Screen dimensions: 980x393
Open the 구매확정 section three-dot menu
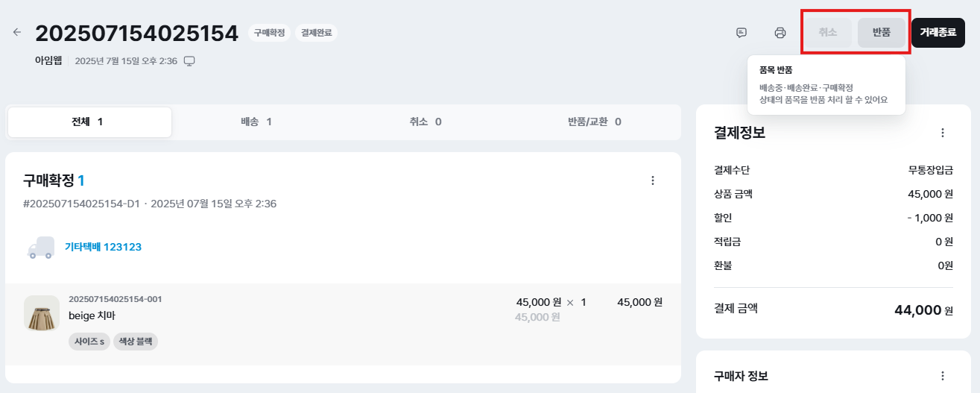[653, 180]
